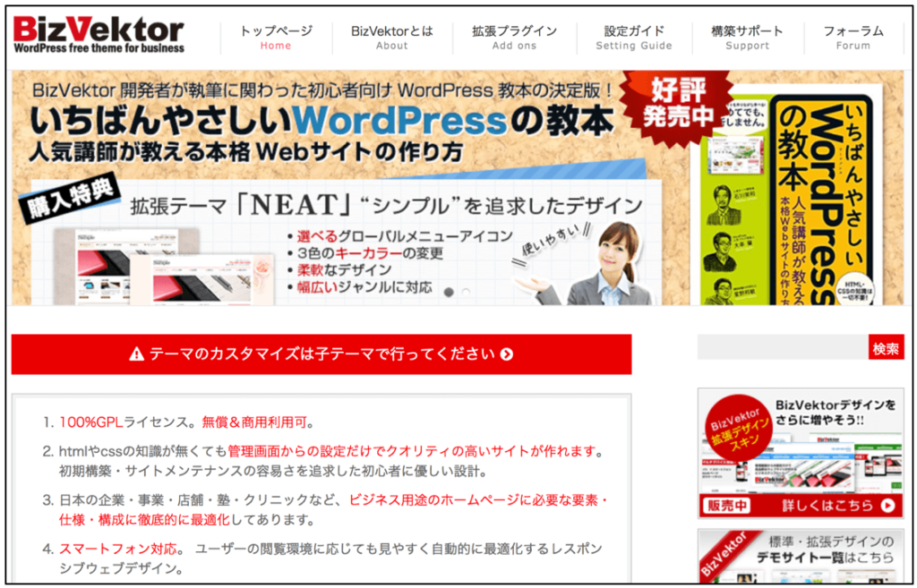
Task: Click the 100%GPL red text
Action: click(90, 422)
